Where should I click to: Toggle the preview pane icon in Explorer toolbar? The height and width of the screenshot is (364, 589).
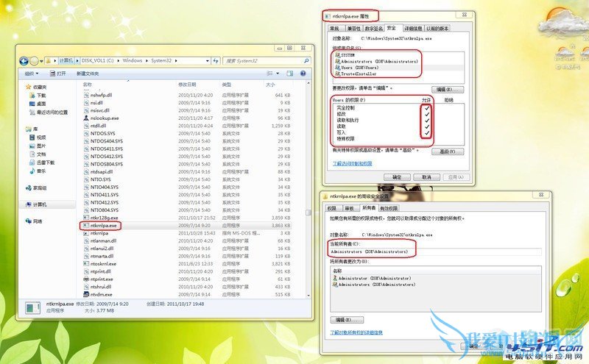289,74
